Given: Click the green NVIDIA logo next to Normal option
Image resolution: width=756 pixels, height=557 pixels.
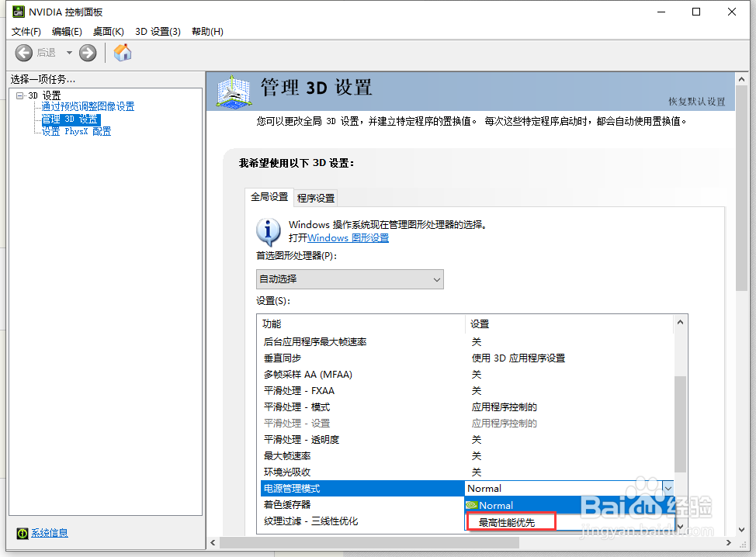Looking at the screenshot, I should pyautogui.click(x=473, y=504).
